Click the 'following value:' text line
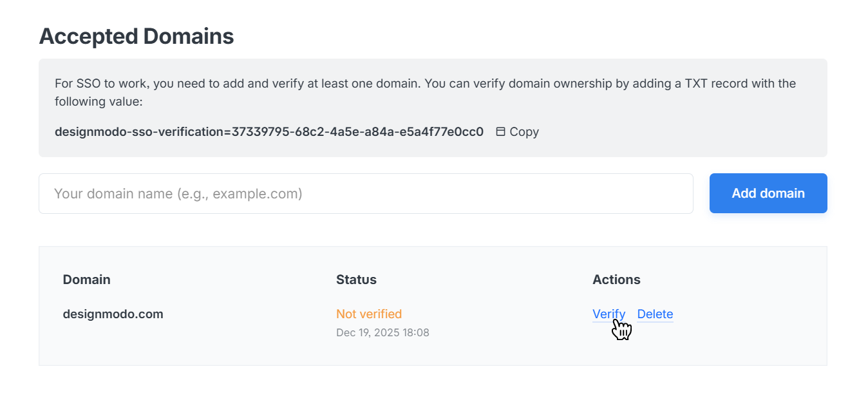The image size is (868, 400). click(98, 102)
